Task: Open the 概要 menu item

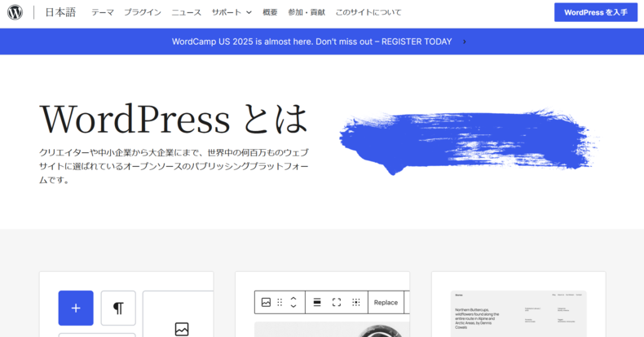Action: point(270,12)
